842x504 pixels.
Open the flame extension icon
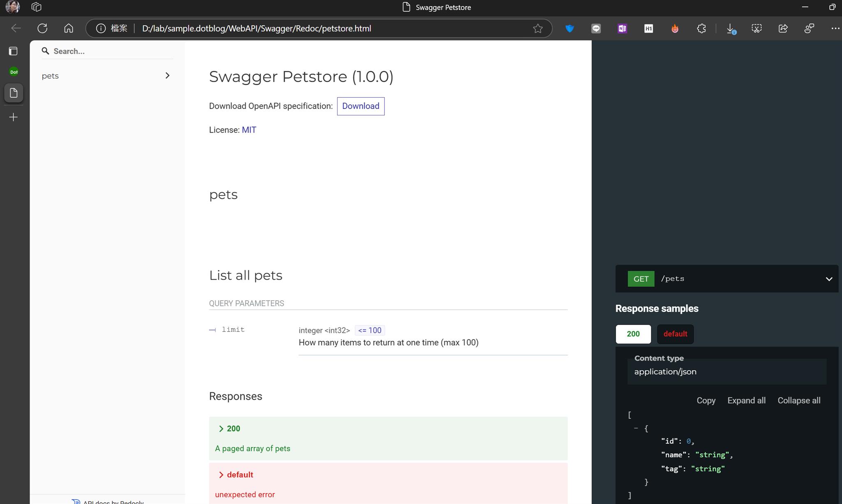tap(675, 28)
